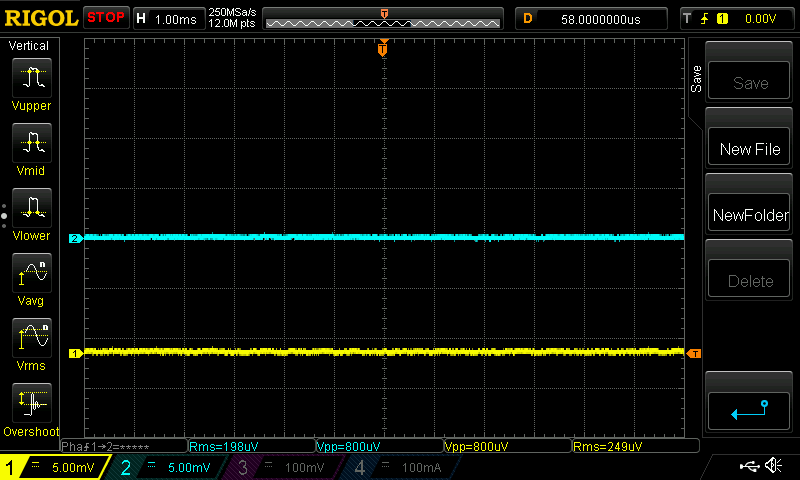Click the measurement menu page dots indicator
The width and height of the screenshot is (800, 480).
click(x=4, y=216)
